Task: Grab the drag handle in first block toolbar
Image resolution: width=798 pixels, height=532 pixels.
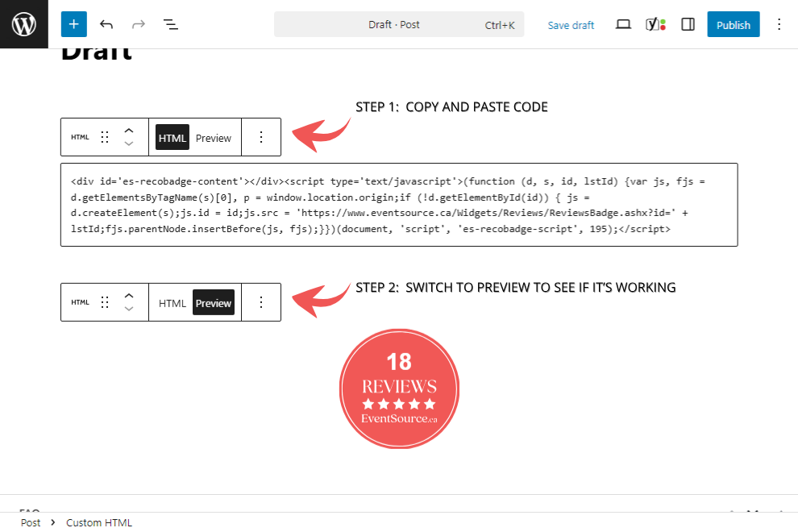Action: pyautogui.click(x=105, y=137)
